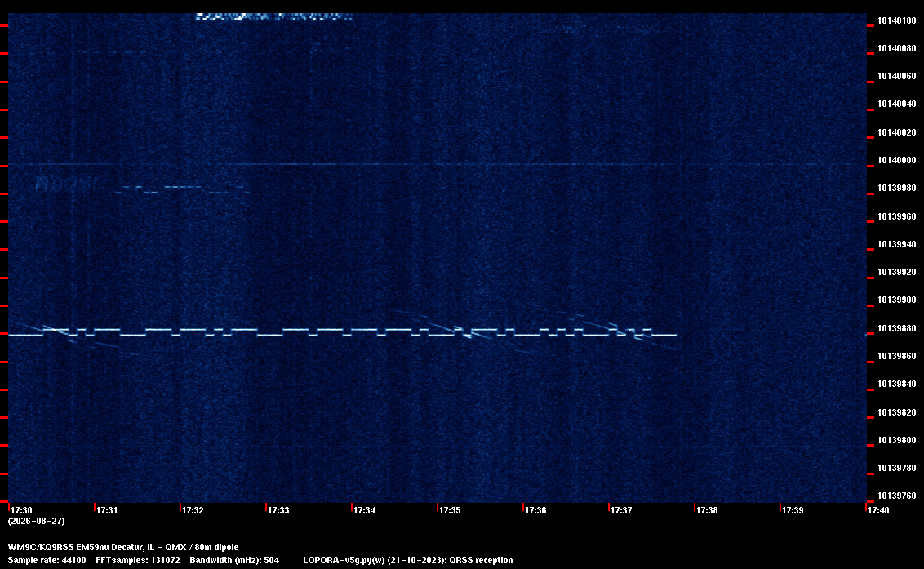Click the 10140040 frequency label
This screenshot has height=569, width=924.
click(896, 104)
